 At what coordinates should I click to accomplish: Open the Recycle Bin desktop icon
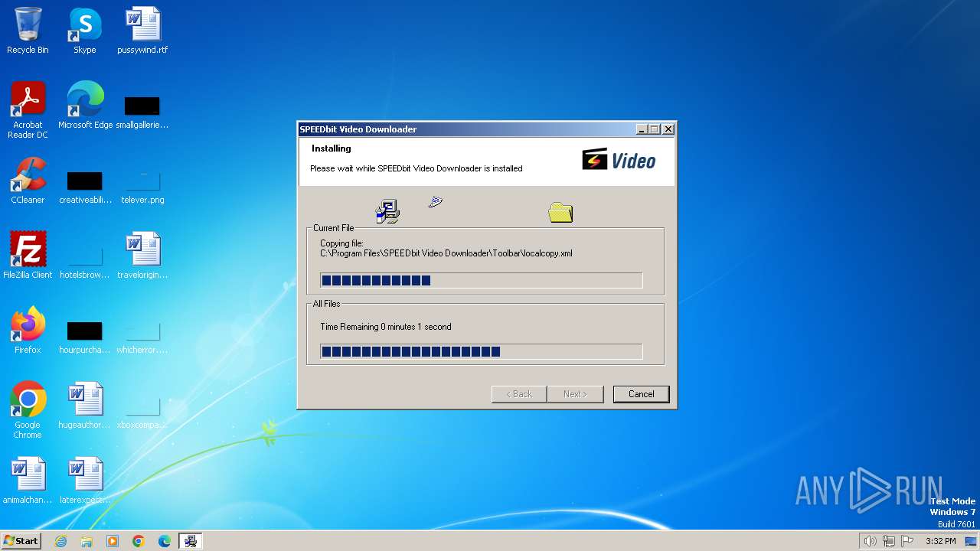coord(28,31)
